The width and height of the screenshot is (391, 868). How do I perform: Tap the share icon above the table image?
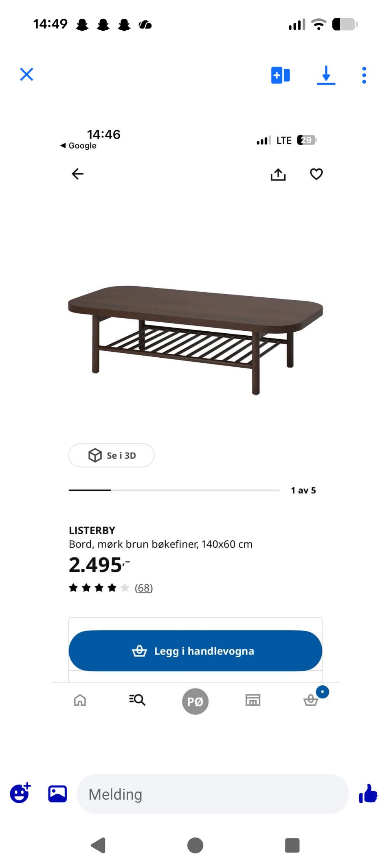[278, 174]
